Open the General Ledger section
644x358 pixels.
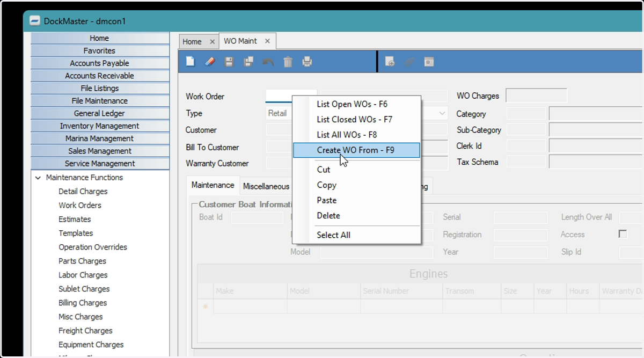click(99, 113)
